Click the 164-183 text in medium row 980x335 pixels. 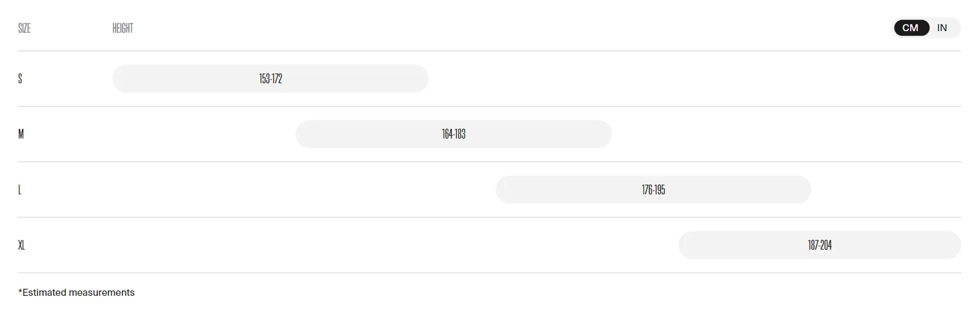click(x=454, y=134)
